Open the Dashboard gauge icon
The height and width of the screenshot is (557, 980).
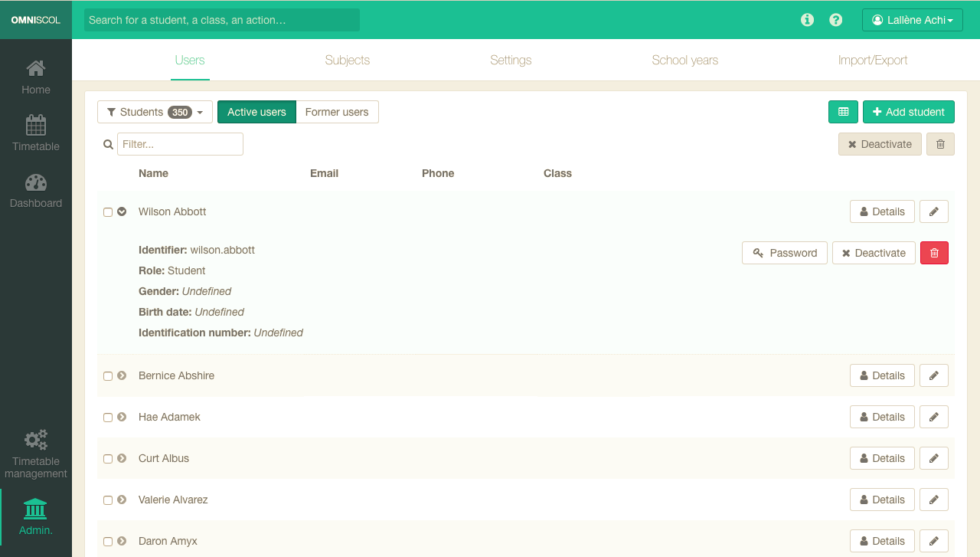point(36,182)
